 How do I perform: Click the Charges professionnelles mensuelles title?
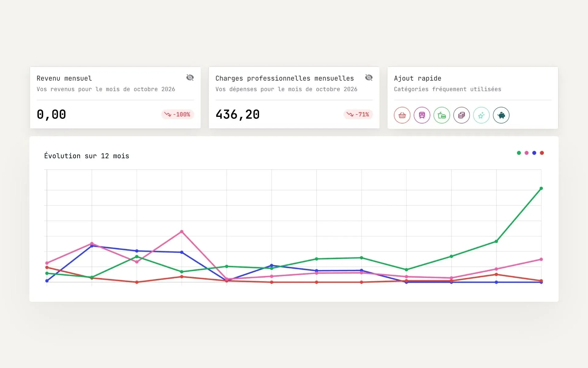pos(285,79)
